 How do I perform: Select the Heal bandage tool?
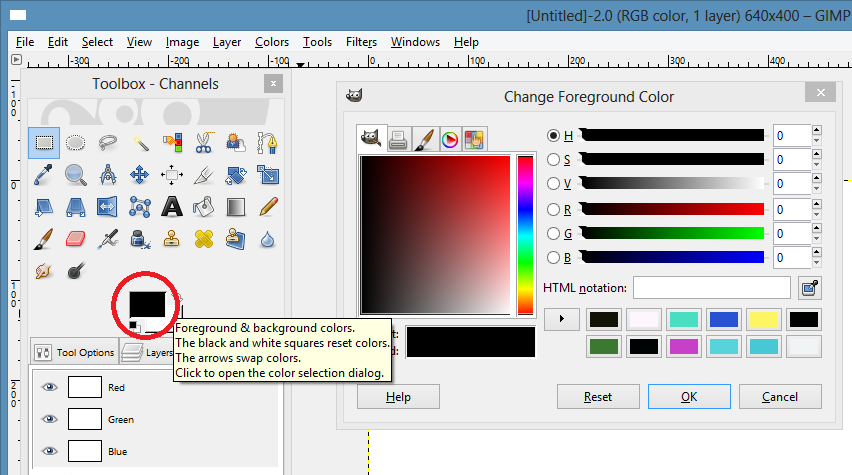click(204, 239)
